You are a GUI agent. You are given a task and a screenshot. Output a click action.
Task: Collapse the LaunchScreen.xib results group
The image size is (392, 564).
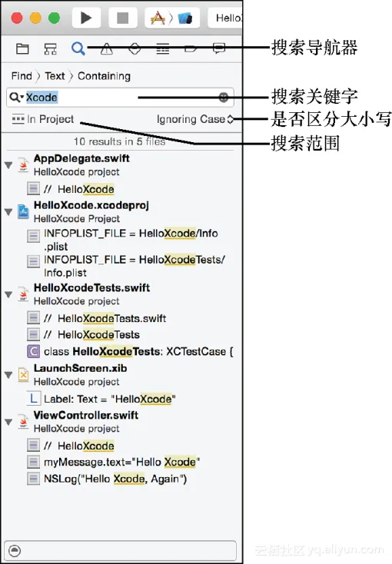click(8, 375)
